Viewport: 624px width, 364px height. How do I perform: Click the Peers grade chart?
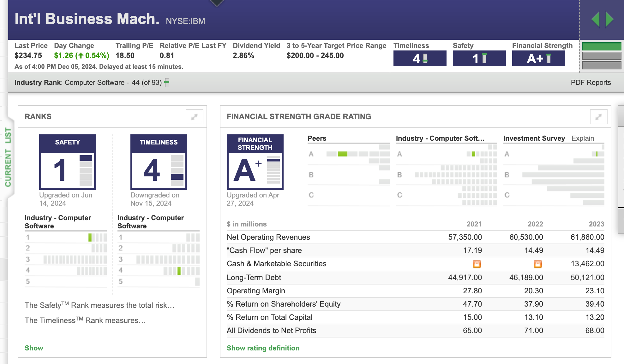click(349, 174)
